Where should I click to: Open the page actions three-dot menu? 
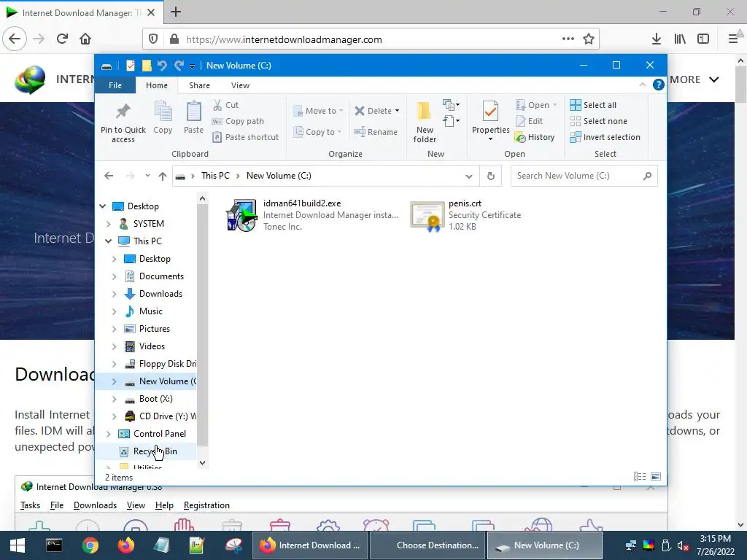pos(568,39)
